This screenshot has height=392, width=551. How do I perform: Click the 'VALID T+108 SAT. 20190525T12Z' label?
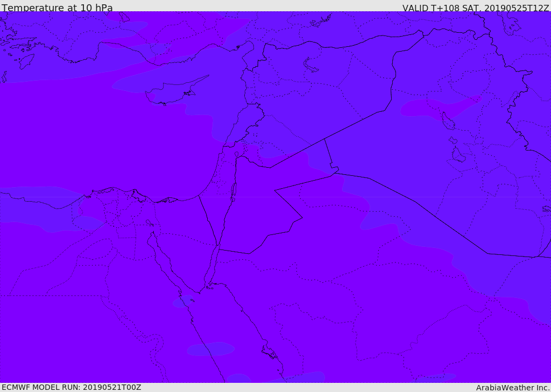[x=476, y=8]
